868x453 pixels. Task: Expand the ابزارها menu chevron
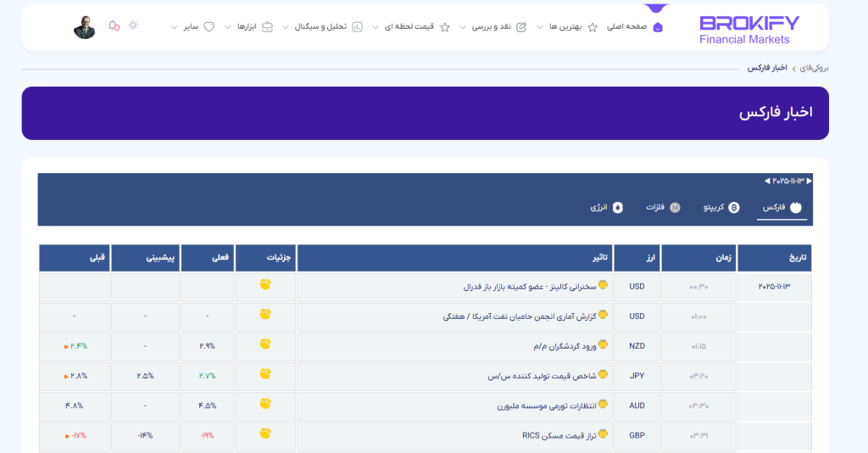[227, 27]
